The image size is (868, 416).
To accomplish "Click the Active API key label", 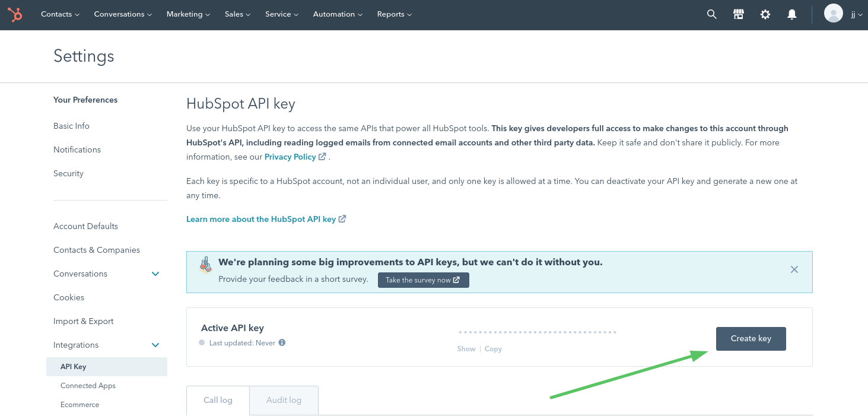I will [233, 328].
